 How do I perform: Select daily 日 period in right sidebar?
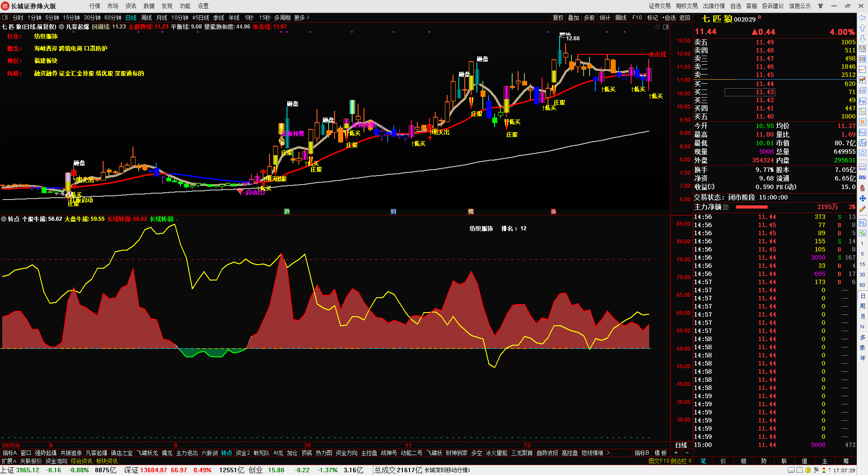863,296
